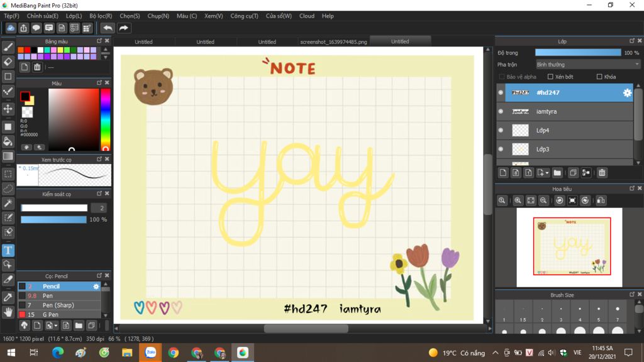Hide the Lớp3 layer
This screenshot has height=362, width=644.
coord(501,150)
